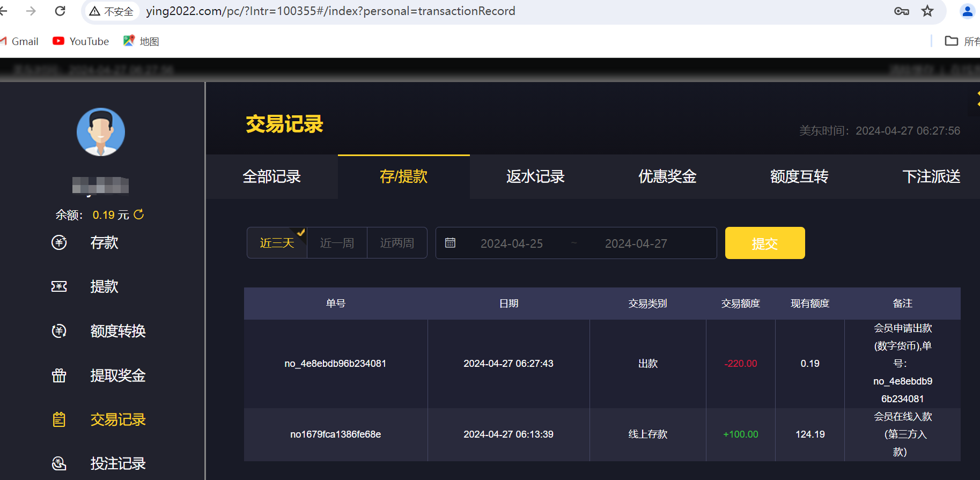Click the balance refresh icon

[139, 215]
